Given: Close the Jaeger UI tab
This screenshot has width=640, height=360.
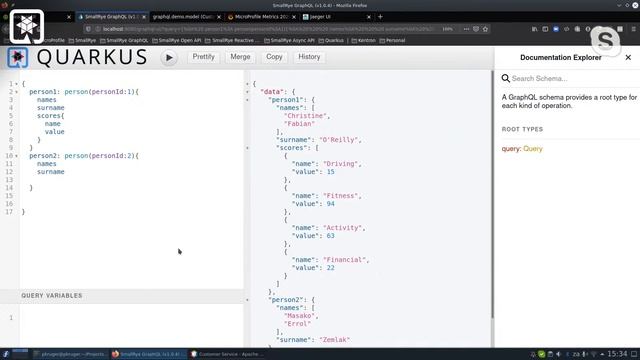Looking at the screenshot, I should tap(369, 17).
